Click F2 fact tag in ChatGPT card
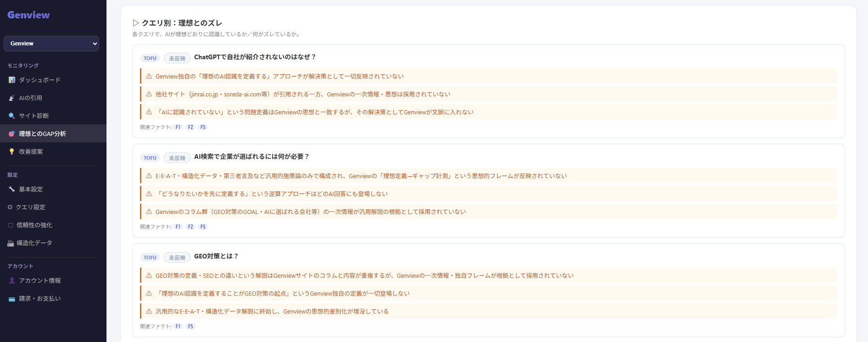Screen dimensions: 868x342 (190, 127)
